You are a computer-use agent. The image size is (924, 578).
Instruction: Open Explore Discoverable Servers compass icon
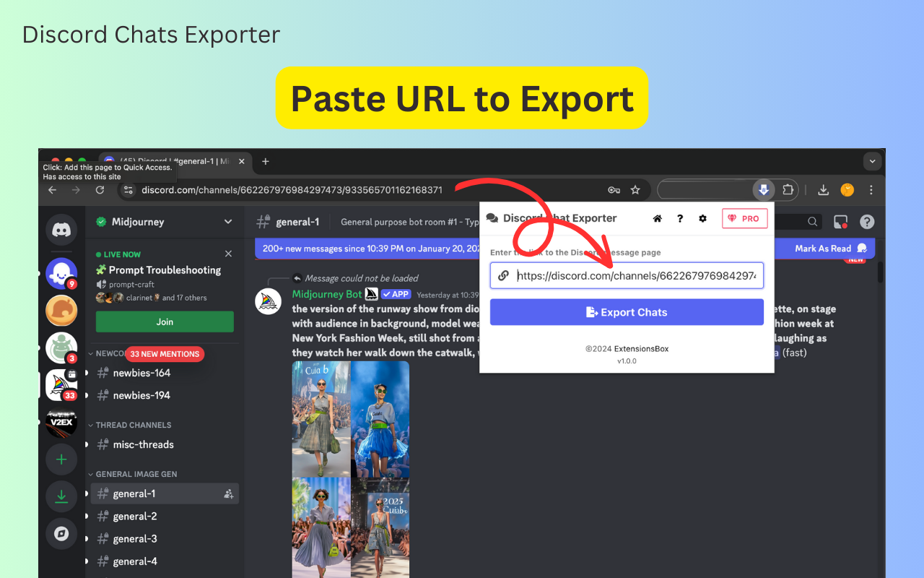[x=61, y=534]
